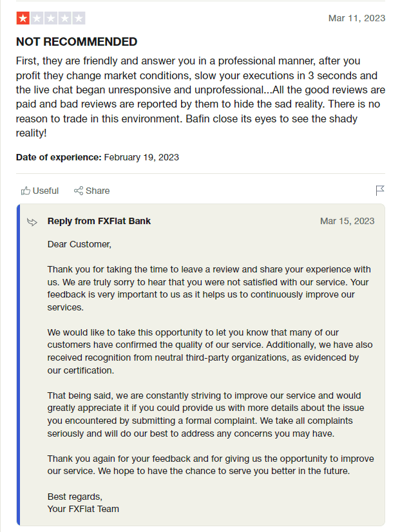This screenshot has height=532, width=400.
Task: Click the thumbs-up icon
Action: [x=26, y=191]
